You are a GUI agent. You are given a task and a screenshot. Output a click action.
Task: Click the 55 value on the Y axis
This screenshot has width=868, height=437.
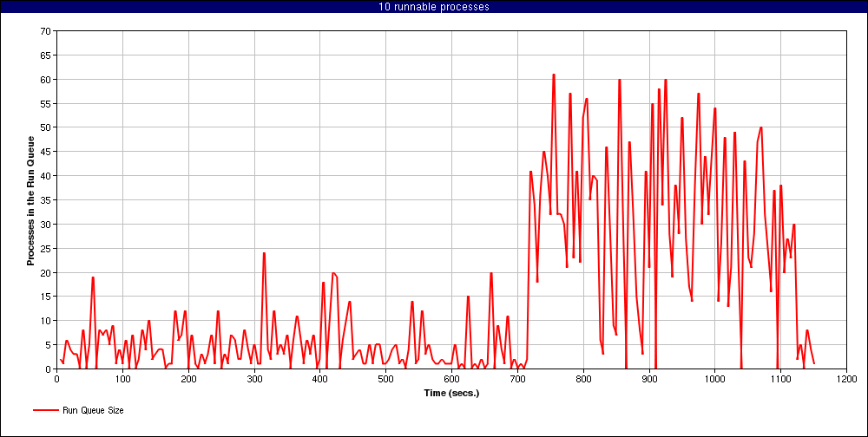pos(46,103)
